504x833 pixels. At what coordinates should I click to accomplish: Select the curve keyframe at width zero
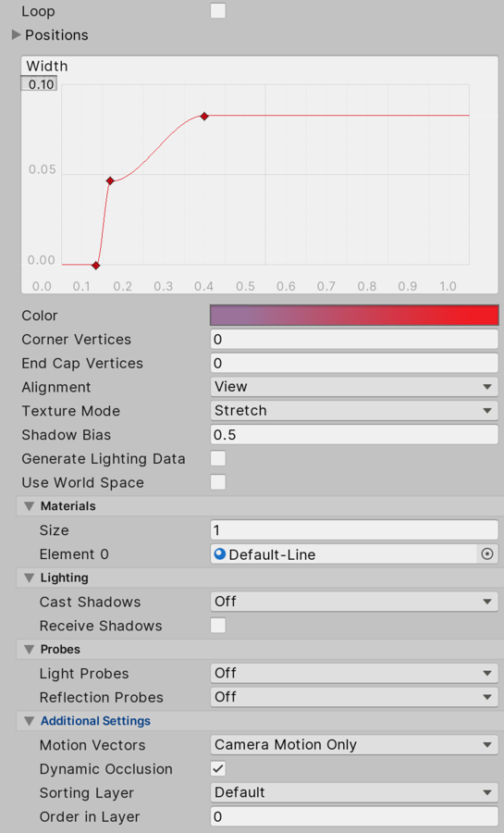pos(96,265)
